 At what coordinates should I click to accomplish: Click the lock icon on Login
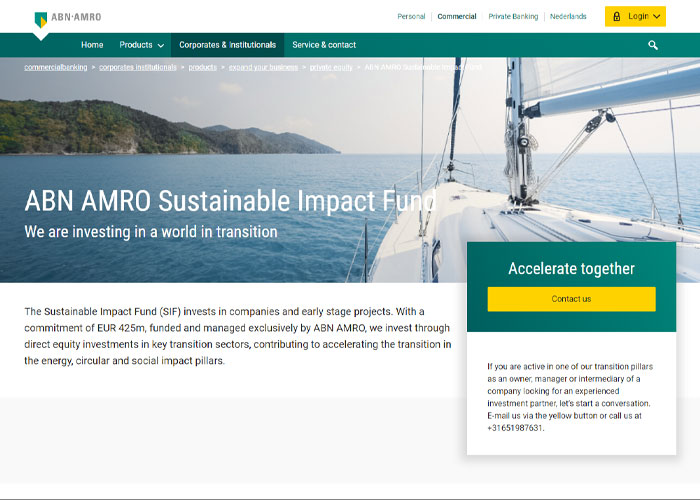[x=617, y=17]
